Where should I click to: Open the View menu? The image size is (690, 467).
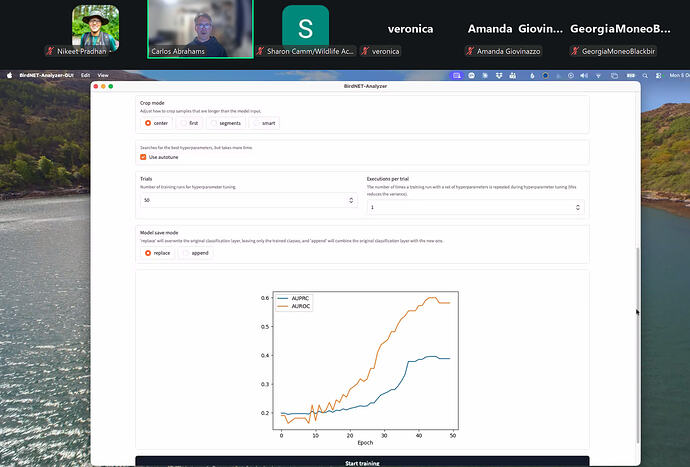(x=103, y=75)
